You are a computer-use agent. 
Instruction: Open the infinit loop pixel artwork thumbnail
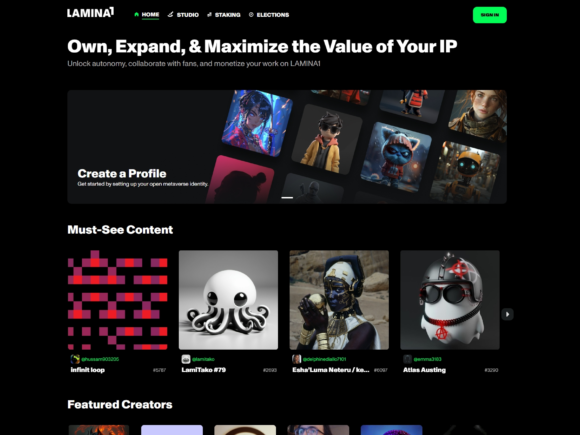point(118,300)
